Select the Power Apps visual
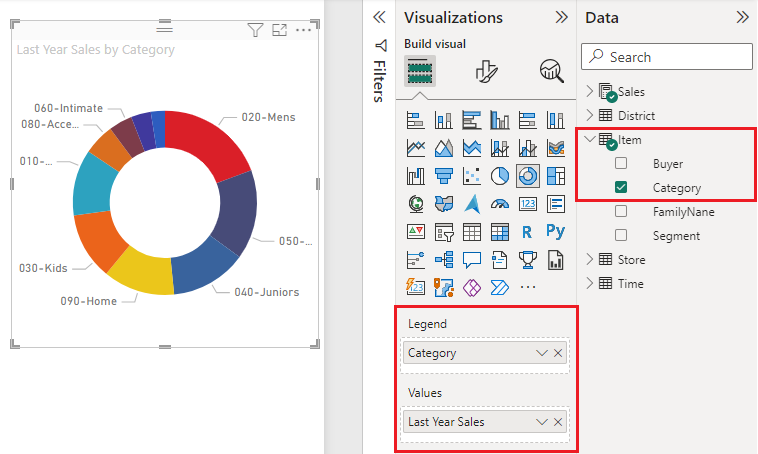 click(x=471, y=287)
